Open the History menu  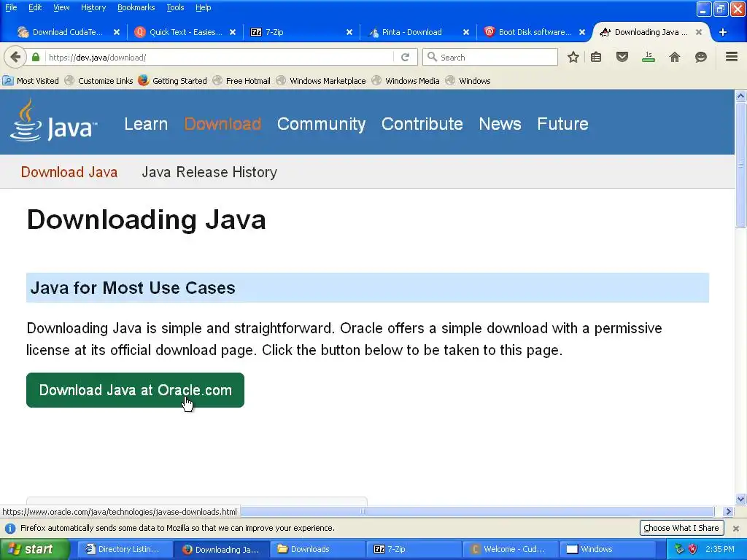(93, 7)
